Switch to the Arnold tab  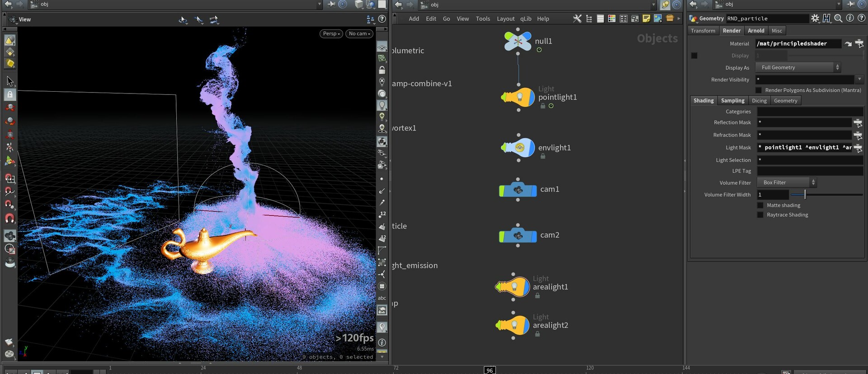point(756,31)
